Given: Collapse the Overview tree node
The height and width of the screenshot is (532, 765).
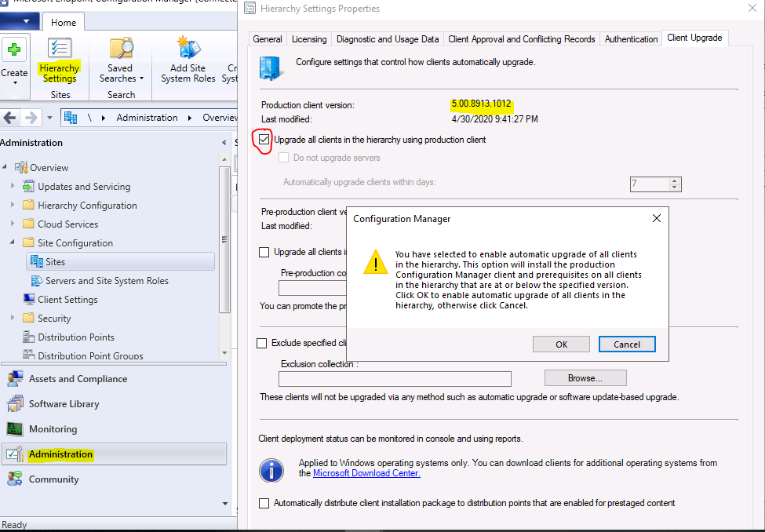Looking at the screenshot, I should point(5,167).
